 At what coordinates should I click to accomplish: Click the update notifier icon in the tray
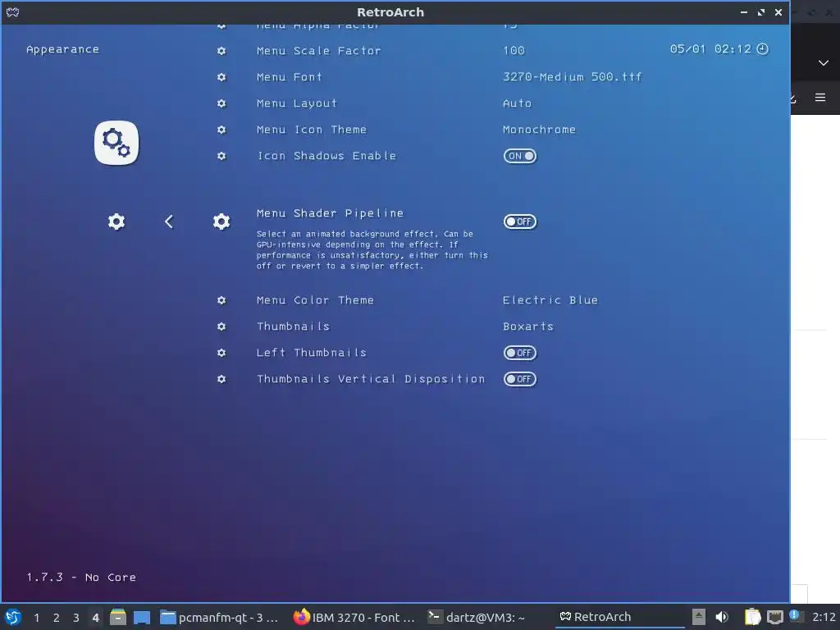tap(794, 616)
